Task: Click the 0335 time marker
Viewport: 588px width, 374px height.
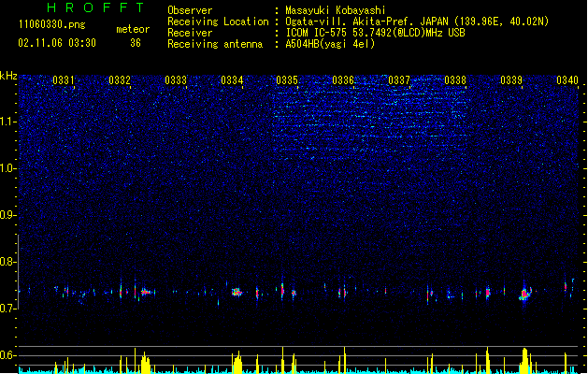Action: click(287, 80)
